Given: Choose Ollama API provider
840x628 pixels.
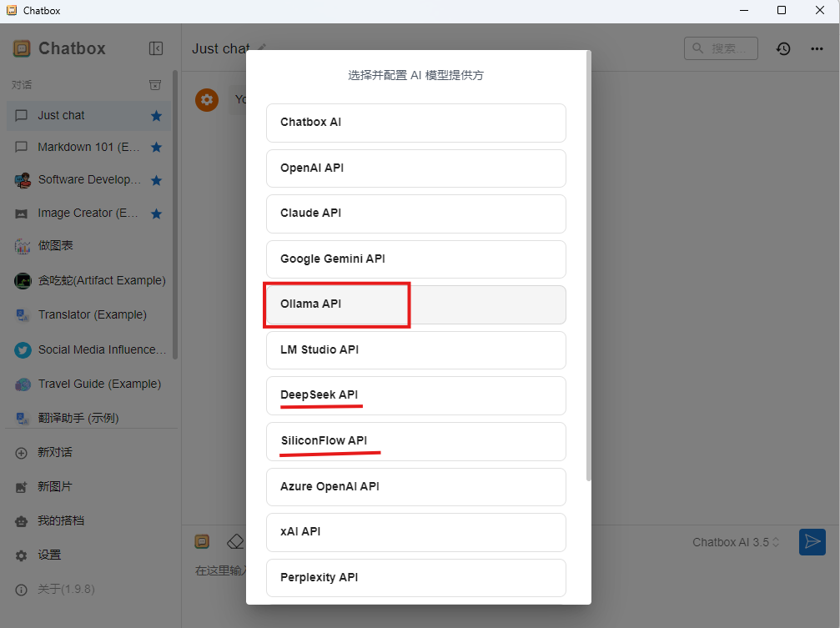Looking at the screenshot, I should click(416, 305).
